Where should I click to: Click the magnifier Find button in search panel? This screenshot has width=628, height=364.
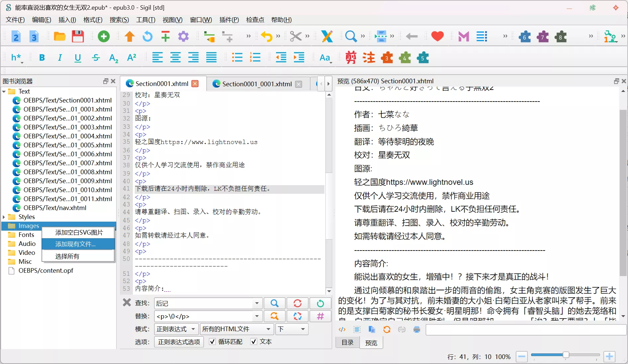pyautogui.click(x=274, y=303)
